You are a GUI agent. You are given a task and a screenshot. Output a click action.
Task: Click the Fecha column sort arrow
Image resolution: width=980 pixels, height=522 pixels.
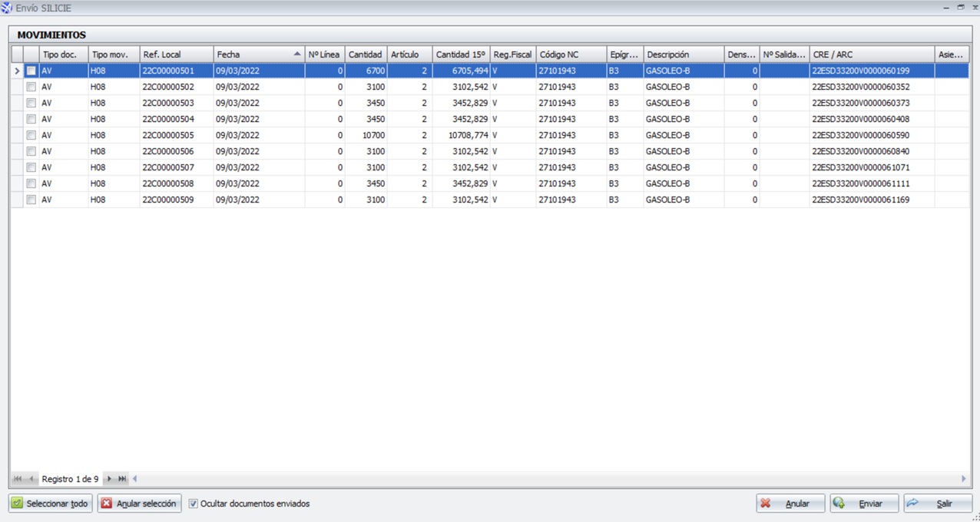click(297, 55)
